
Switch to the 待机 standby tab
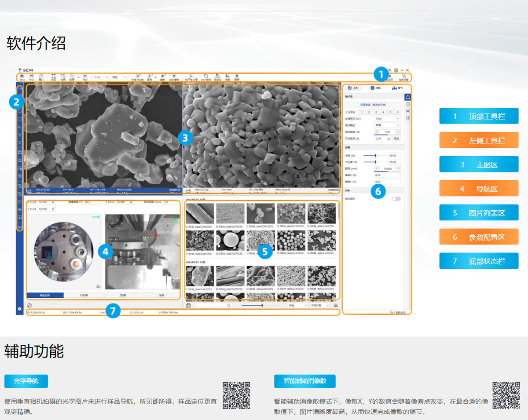[x=375, y=88]
